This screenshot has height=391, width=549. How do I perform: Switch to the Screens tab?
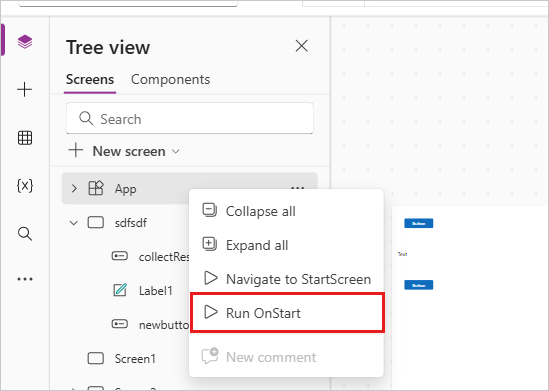pyautogui.click(x=90, y=79)
